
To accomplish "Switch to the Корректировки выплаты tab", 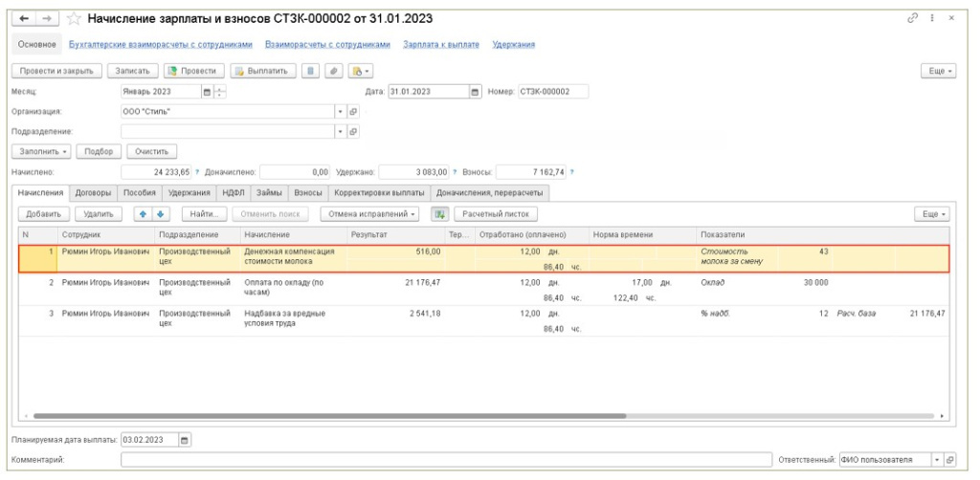I will pyautogui.click(x=379, y=193).
